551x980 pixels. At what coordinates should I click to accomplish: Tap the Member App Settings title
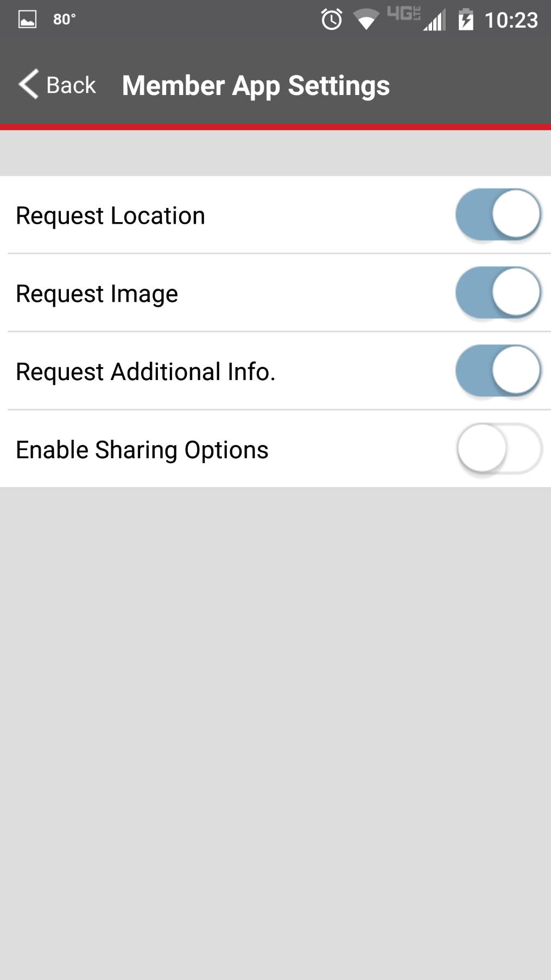coord(256,86)
